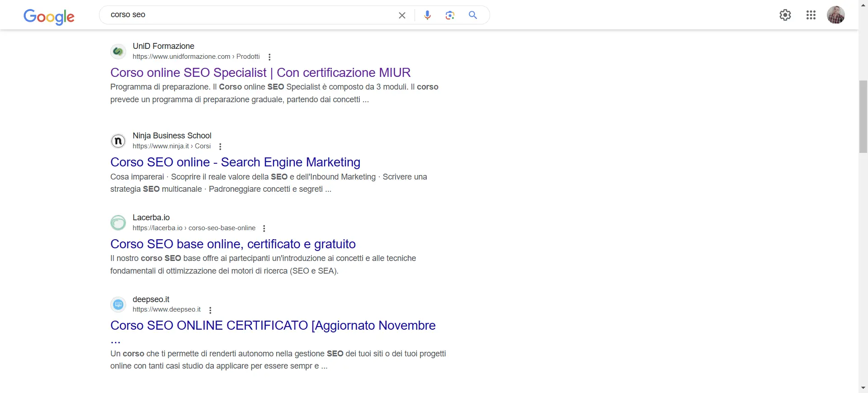Click the Lacerba.io favicon

118,223
